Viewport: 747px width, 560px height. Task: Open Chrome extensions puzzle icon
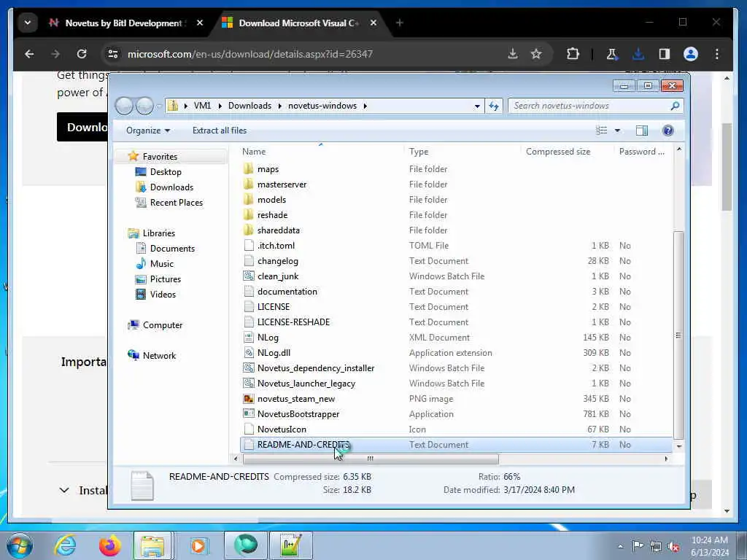pos(573,54)
